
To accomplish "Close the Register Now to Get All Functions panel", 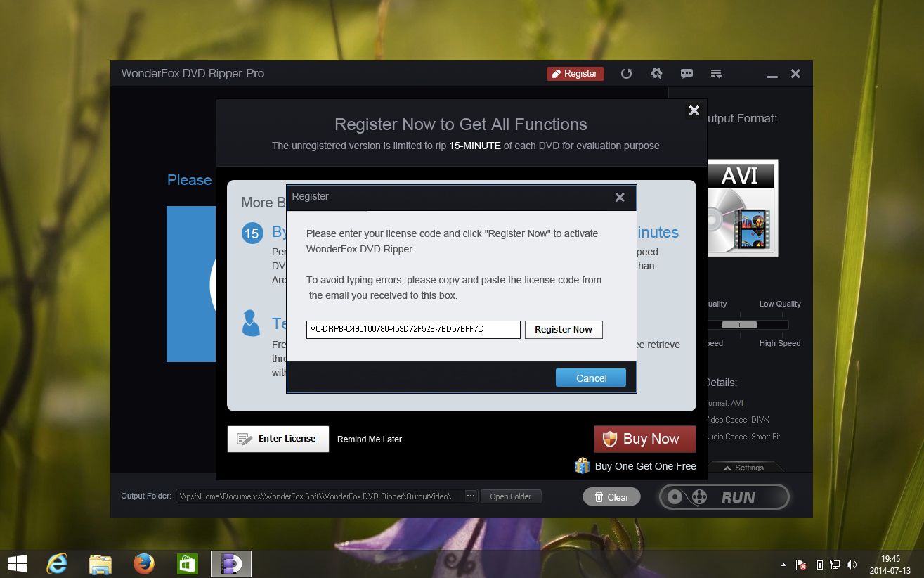I will [x=694, y=110].
